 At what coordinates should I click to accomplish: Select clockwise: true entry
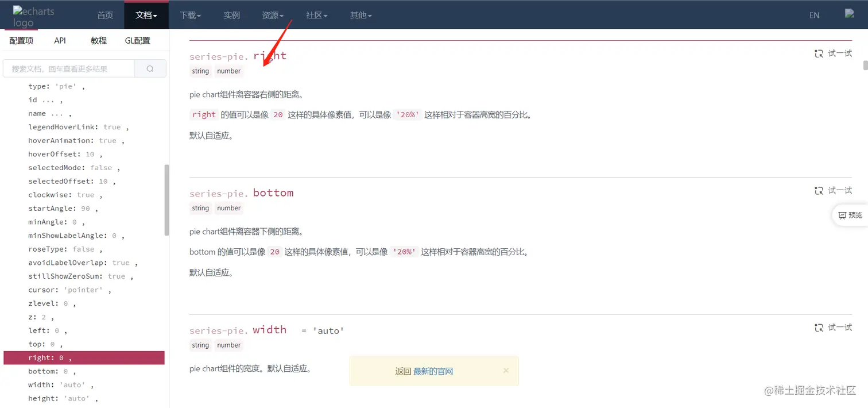click(x=65, y=195)
